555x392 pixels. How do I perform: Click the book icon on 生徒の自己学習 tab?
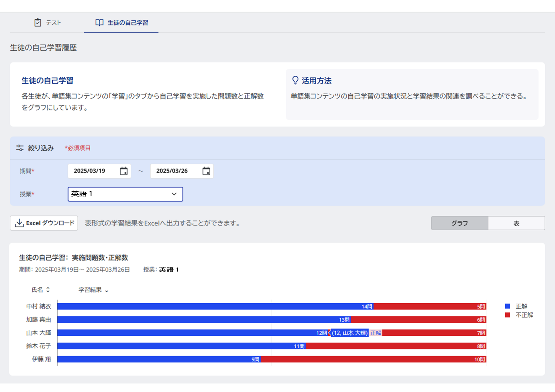click(x=99, y=23)
